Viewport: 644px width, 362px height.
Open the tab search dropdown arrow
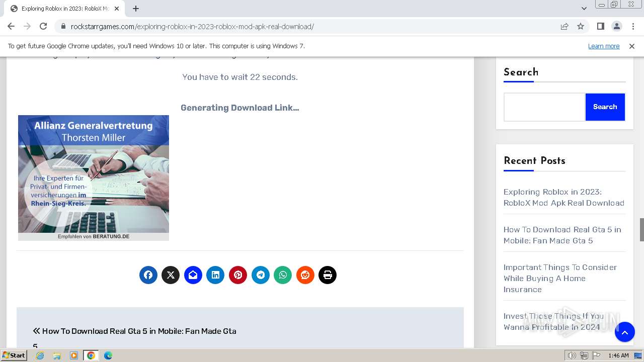[x=584, y=9]
